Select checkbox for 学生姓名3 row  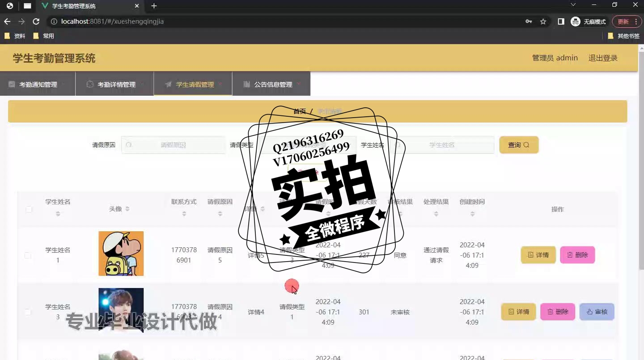pyautogui.click(x=28, y=312)
